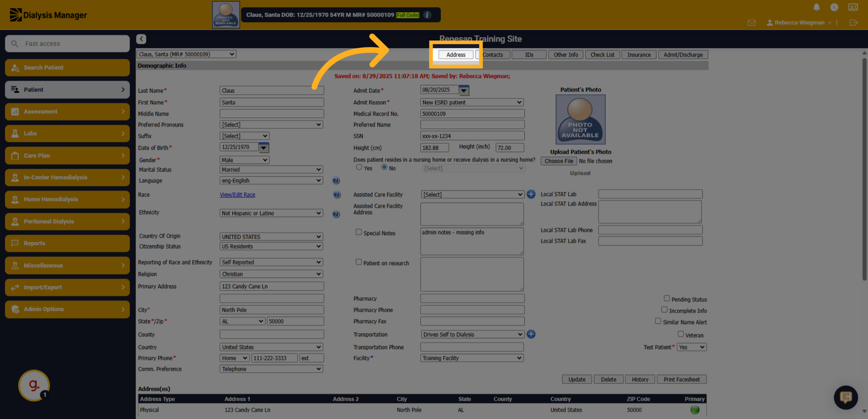Add a new Assisted Care Facility
The width and height of the screenshot is (868, 419).
tap(531, 194)
